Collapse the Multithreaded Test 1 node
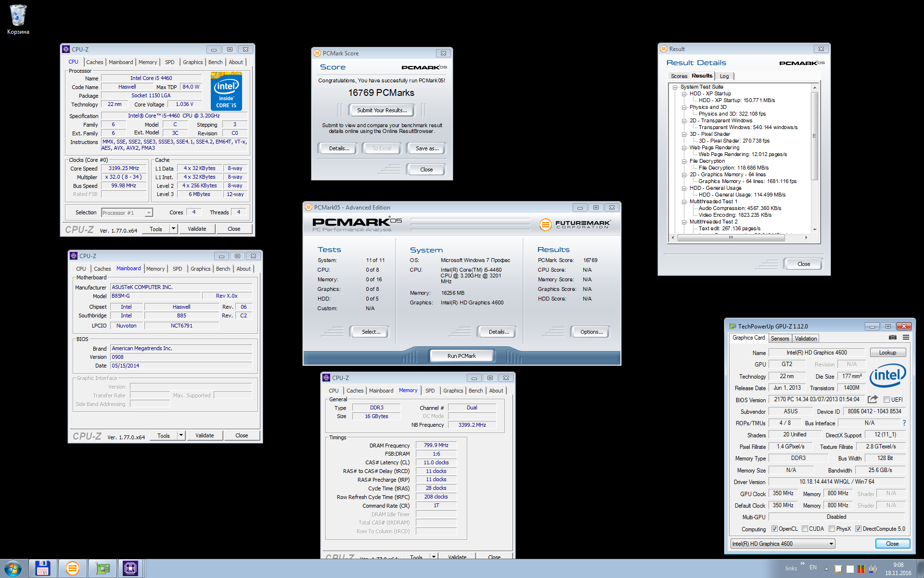This screenshot has height=578, width=924. click(x=684, y=202)
